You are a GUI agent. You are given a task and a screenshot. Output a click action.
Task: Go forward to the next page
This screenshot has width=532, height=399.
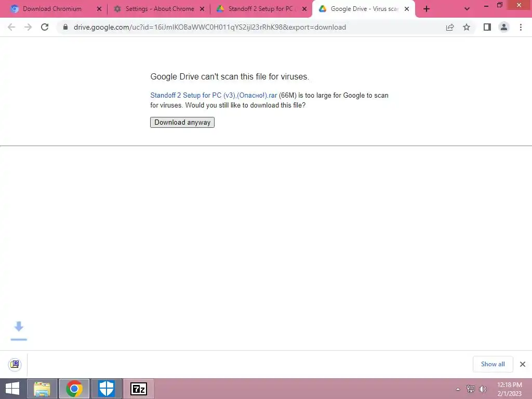point(28,27)
